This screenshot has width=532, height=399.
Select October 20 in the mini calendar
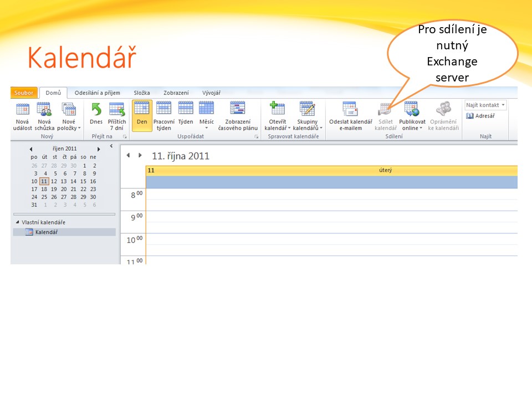(64, 189)
